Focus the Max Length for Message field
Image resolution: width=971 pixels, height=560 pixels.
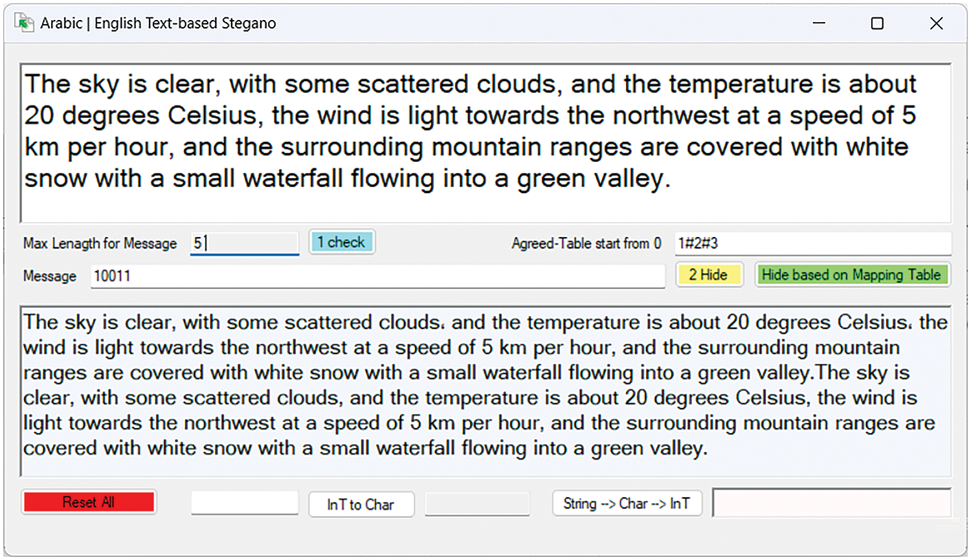pyautogui.click(x=244, y=243)
